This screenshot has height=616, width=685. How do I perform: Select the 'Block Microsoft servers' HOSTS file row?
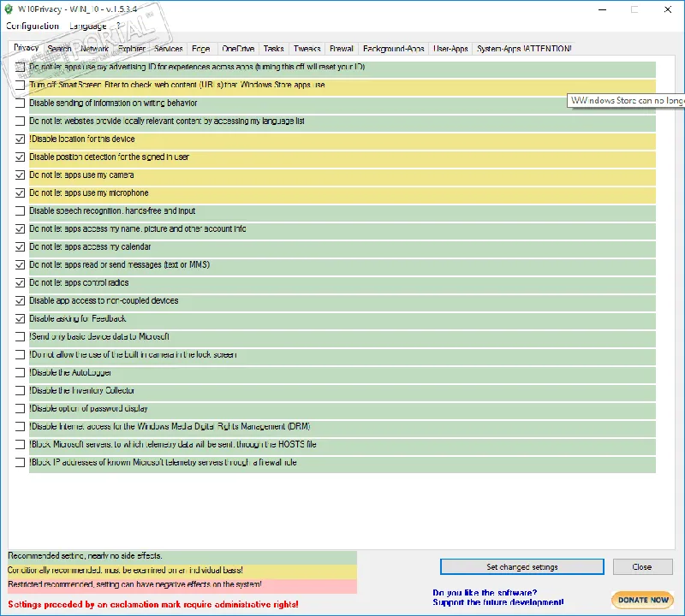click(x=342, y=444)
